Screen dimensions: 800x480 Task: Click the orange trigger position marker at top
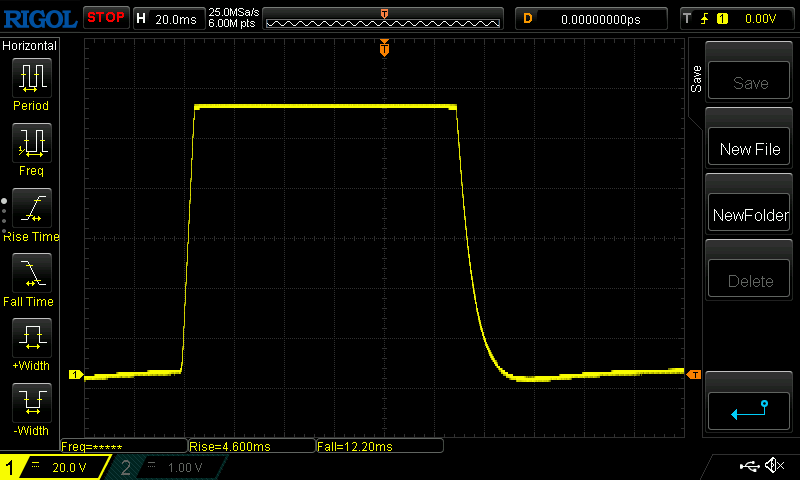[384, 48]
